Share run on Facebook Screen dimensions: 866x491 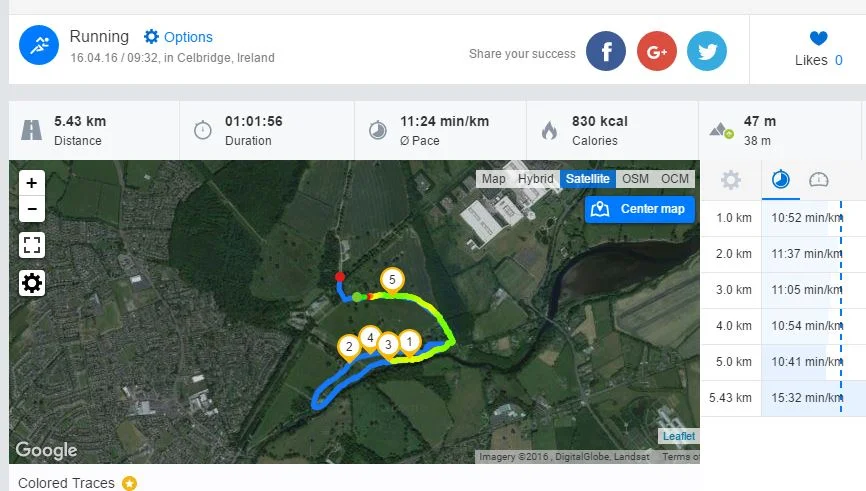click(606, 52)
